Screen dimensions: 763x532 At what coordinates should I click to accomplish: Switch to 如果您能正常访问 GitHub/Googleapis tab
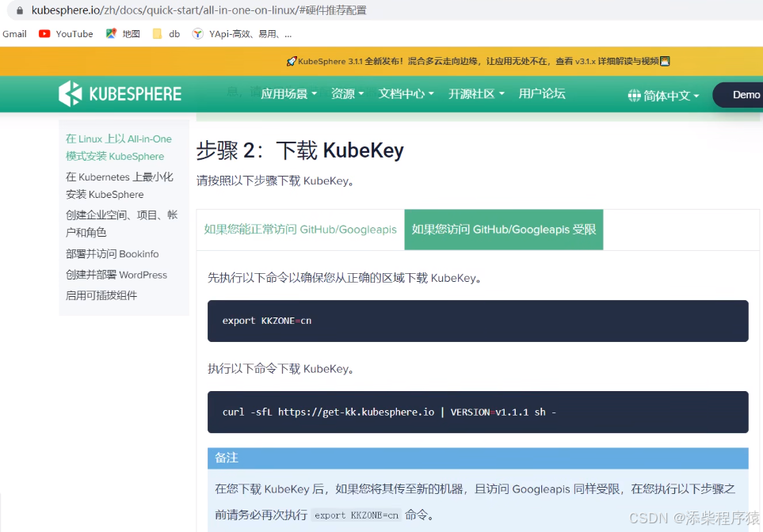[x=300, y=230]
